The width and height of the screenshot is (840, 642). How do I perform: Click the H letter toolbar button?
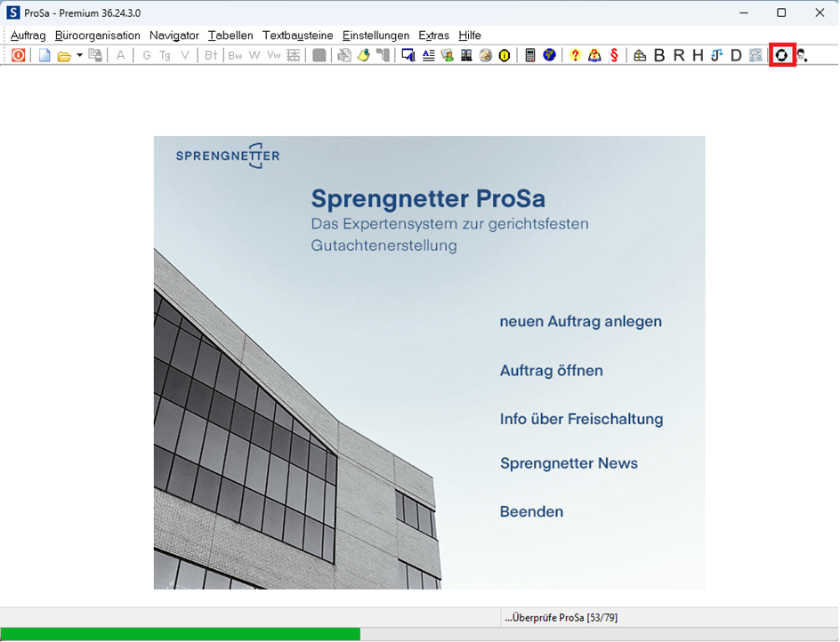tap(698, 55)
